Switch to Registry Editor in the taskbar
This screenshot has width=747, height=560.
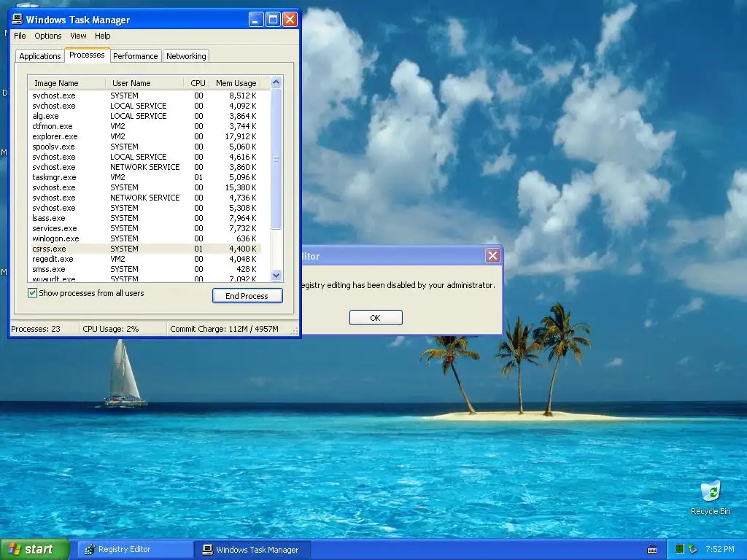pyautogui.click(x=134, y=550)
